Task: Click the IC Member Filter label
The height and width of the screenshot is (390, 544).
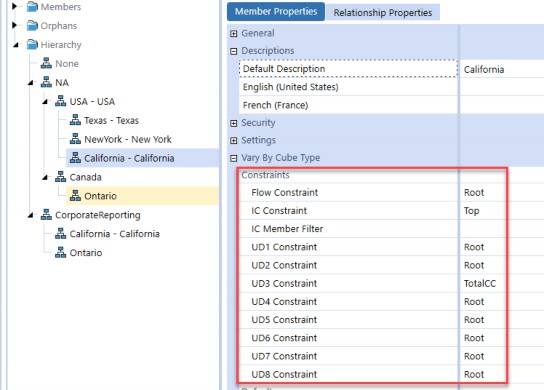Action: tap(287, 229)
